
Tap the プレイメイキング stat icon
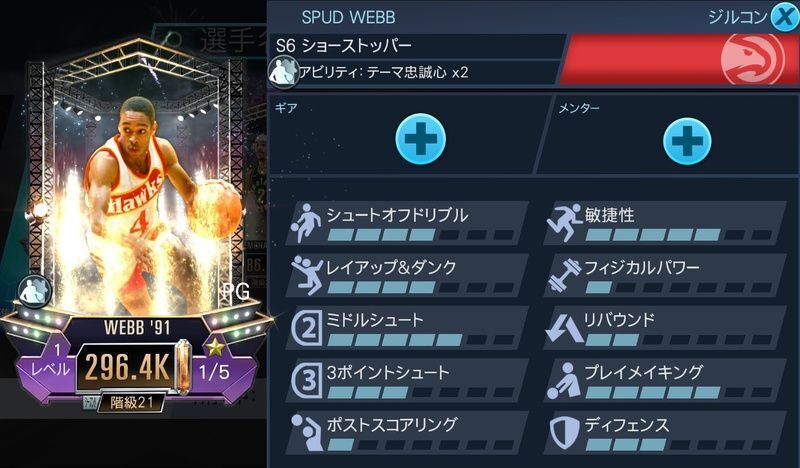pyautogui.click(x=564, y=380)
